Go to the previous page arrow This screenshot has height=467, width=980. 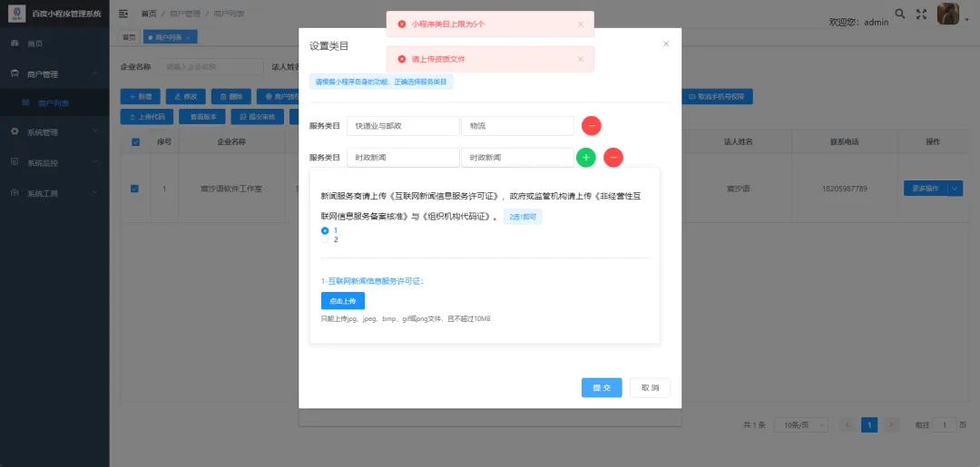847,425
